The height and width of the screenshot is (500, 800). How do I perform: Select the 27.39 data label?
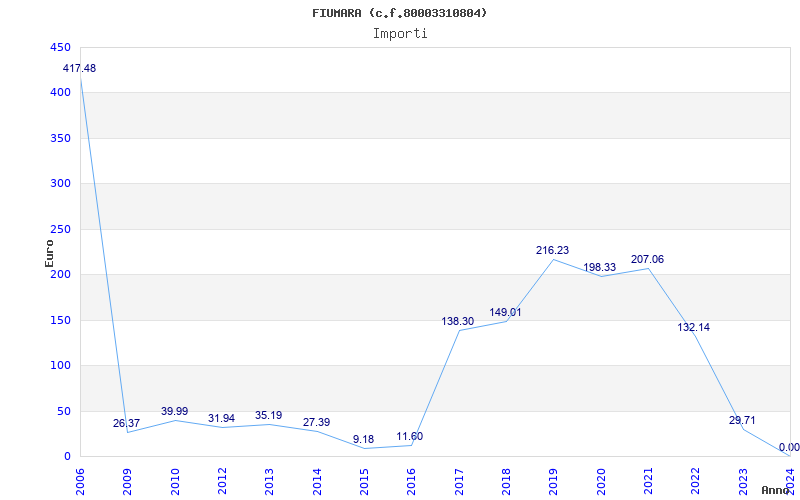(x=316, y=422)
